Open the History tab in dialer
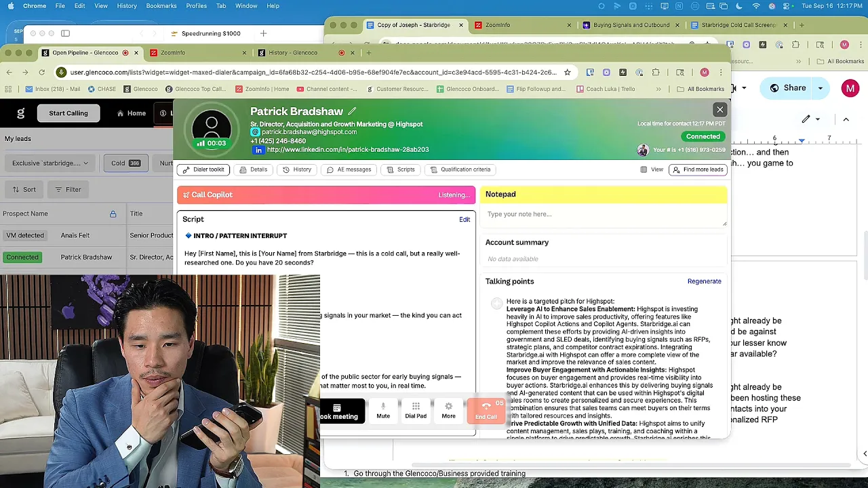This screenshot has height=488, width=868. (x=297, y=169)
